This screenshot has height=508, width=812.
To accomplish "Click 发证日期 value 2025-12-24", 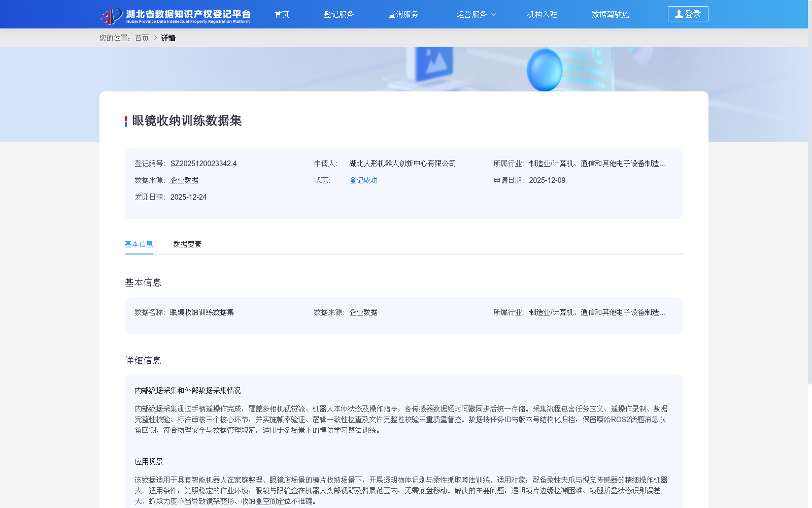I will click(x=188, y=197).
